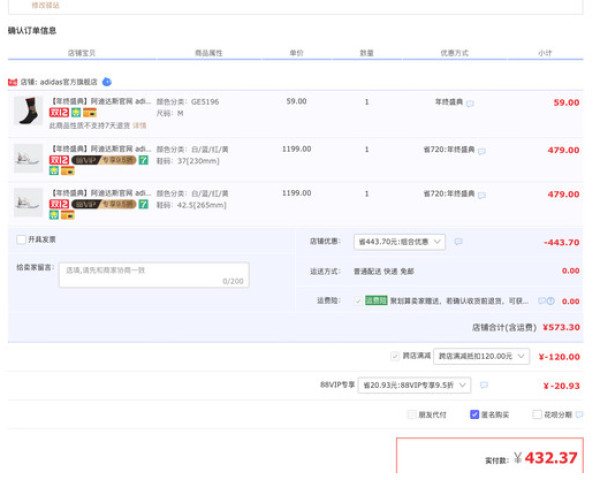Click the green badge on the socks item
This screenshot has height=480, width=600.
click(x=76, y=113)
